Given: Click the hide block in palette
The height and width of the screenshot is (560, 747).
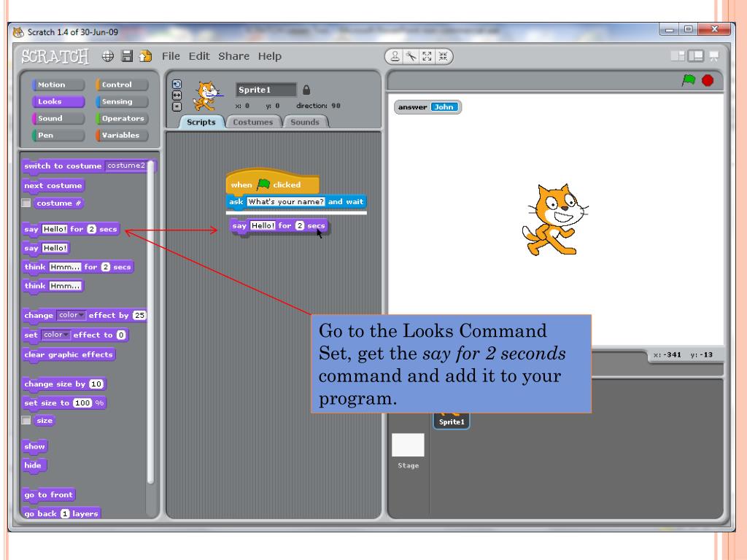Looking at the screenshot, I should 34,465.
